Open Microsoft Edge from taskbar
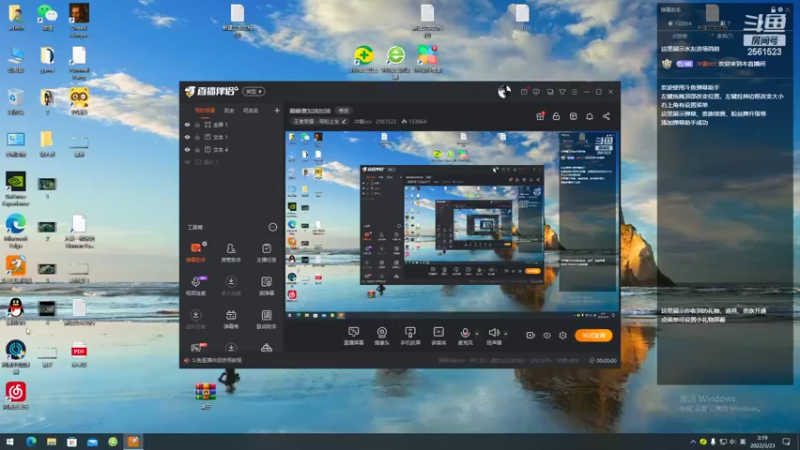800x450 pixels. pos(31,442)
